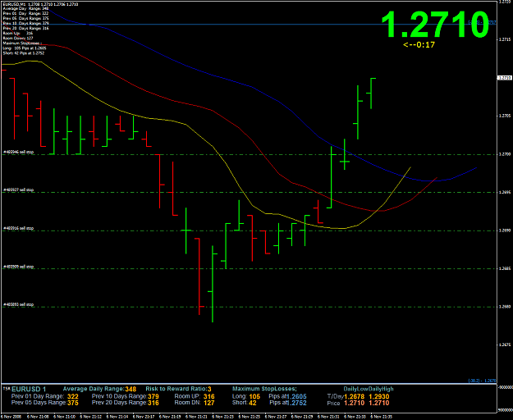This screenshot has height=420, width=513.
Task: Click the Risk to Reward Ratio value 3
Action: point(209,389)
